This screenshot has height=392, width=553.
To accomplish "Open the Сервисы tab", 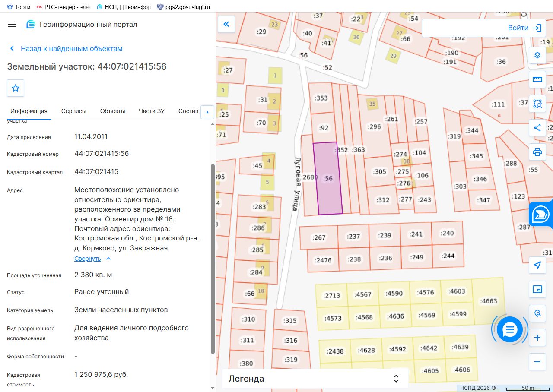I will [x=74, y=111].
